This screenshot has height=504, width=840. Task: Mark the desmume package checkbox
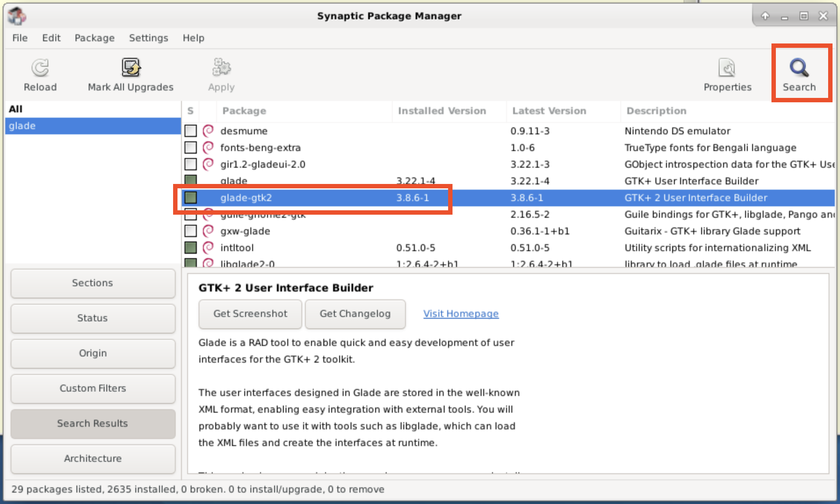point(191,131)
